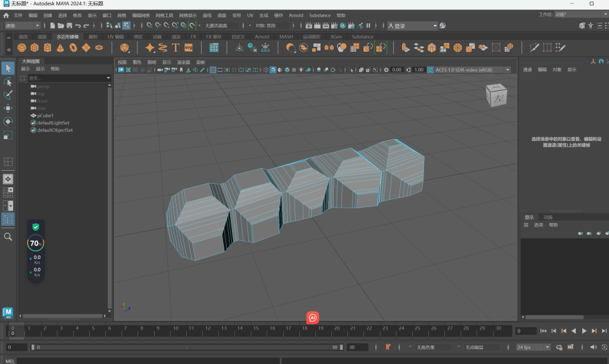609x364 pixels.
Task: Click the save scene icon
Action: pyautogui.click(x=69, y=26)
